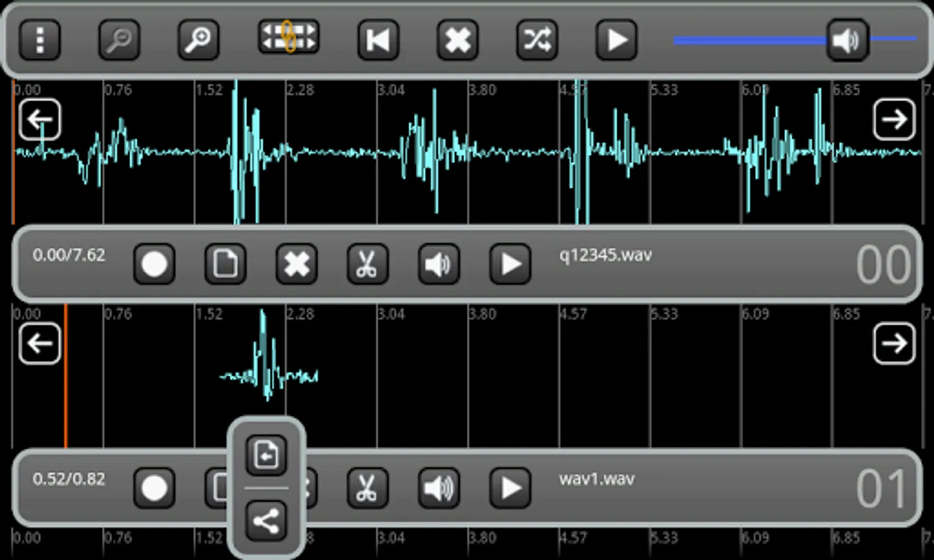Cut selection with scissors on track 01
Screen dimensions: 934x560
(x=367, y=488)
